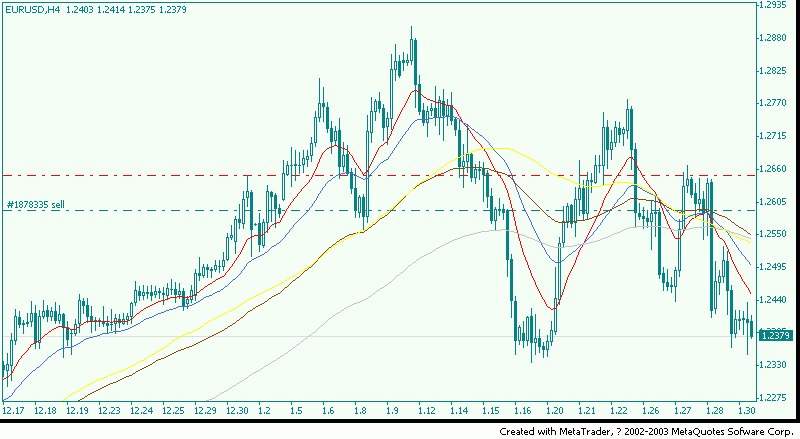Click the 1.2275 price axis label
Screen dimensions: 800x439
click(773, 398)
